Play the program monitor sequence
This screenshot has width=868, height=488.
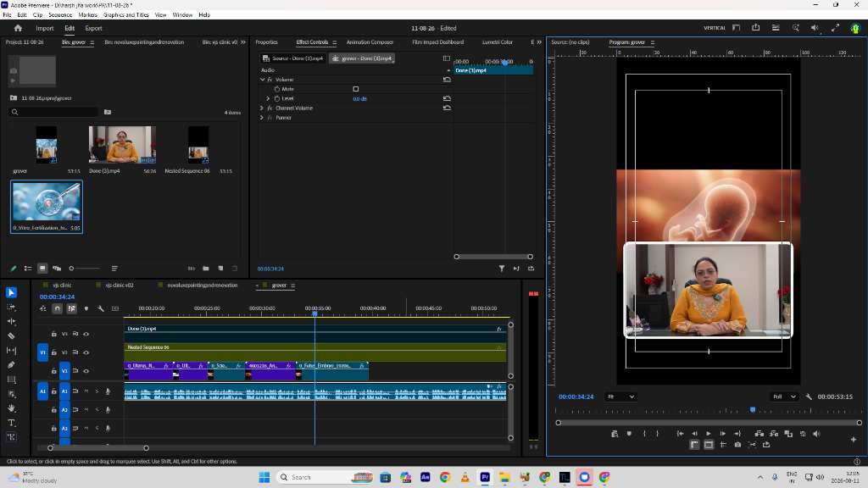click(x=709, y=434)
